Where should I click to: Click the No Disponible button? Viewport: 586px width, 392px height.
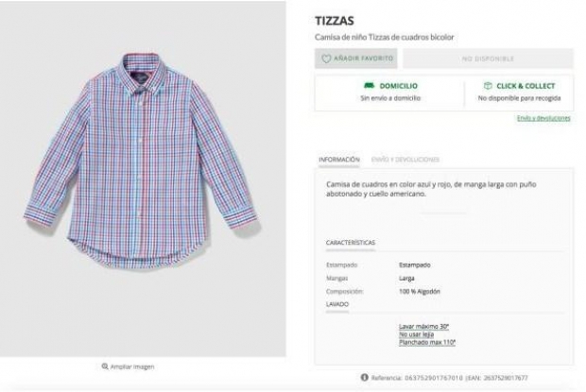pos(488,59)
